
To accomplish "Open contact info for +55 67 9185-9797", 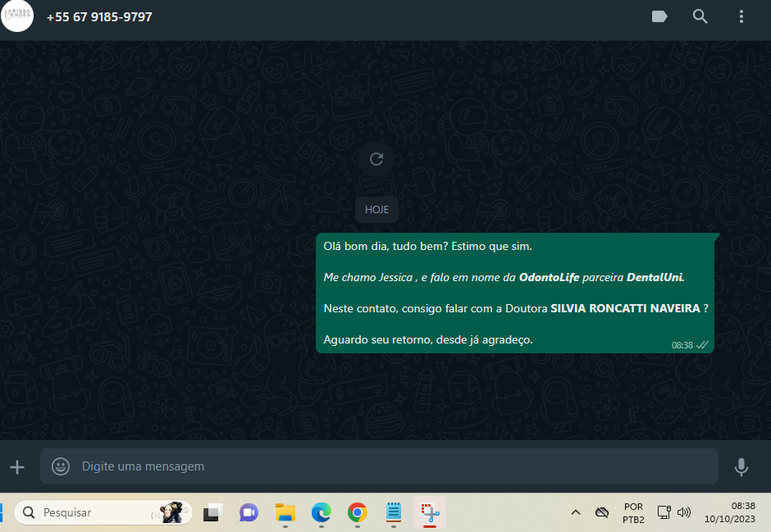I will click(99, 17).
